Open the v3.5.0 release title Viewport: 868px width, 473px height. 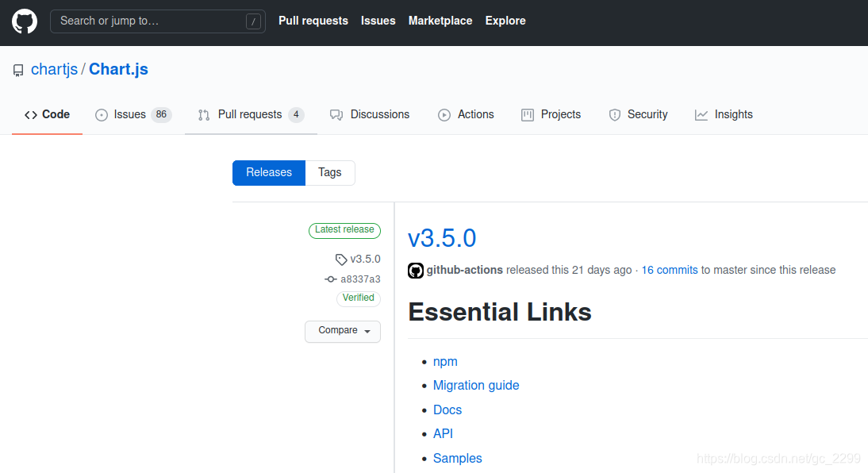(442, 238)
